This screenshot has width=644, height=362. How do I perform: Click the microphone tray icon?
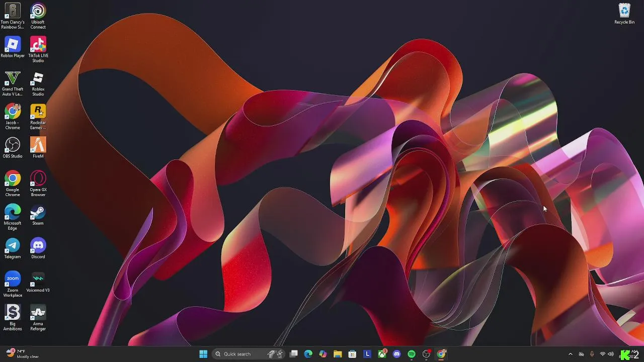click(592, 354)
